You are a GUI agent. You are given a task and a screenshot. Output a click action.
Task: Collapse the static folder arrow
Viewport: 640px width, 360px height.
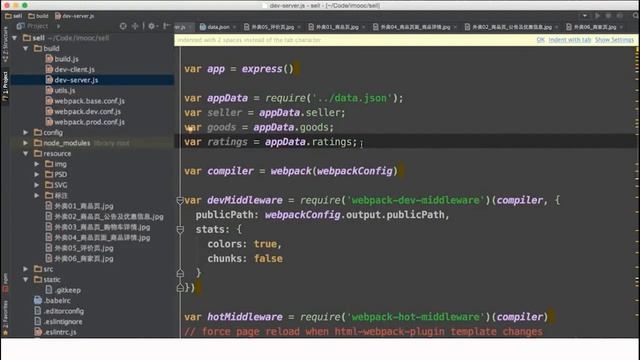coord(26,280)
